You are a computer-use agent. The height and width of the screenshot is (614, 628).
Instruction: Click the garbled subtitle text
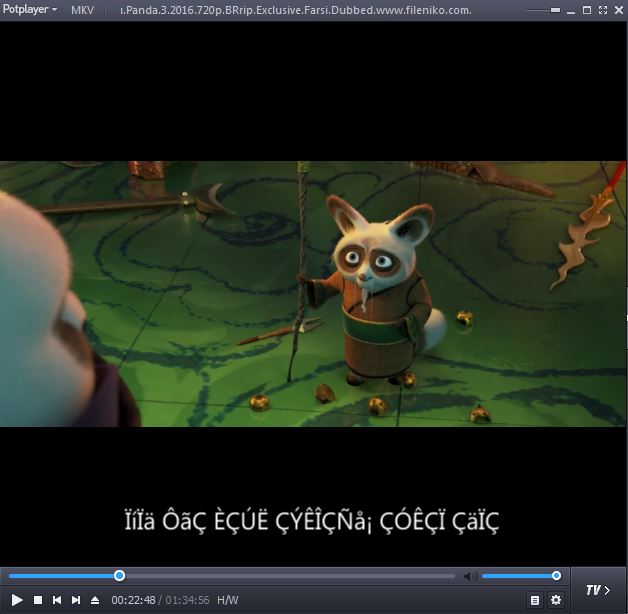coord(312,521)
